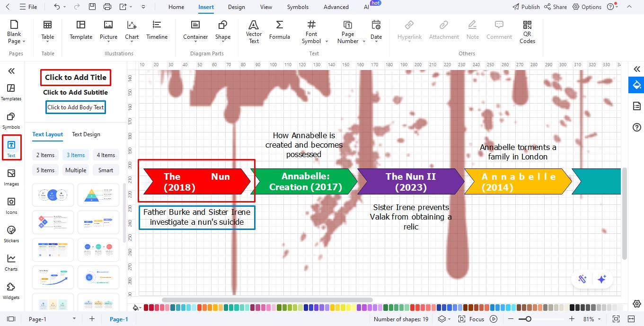The height and width of the screenshot is (326, 644).
Task: Insert a Picture from the ribbon
Action: [x=108, y=30]
